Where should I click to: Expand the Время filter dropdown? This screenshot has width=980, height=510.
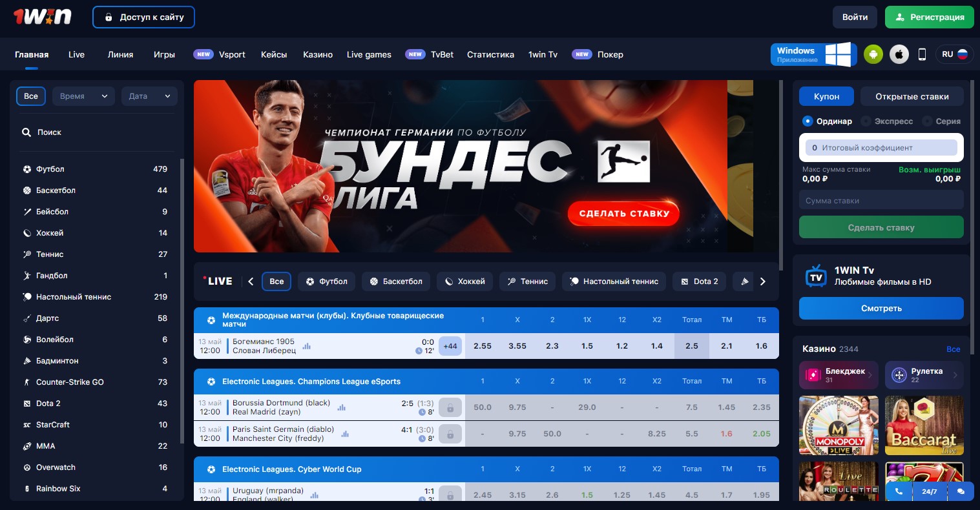pos(83,96)
